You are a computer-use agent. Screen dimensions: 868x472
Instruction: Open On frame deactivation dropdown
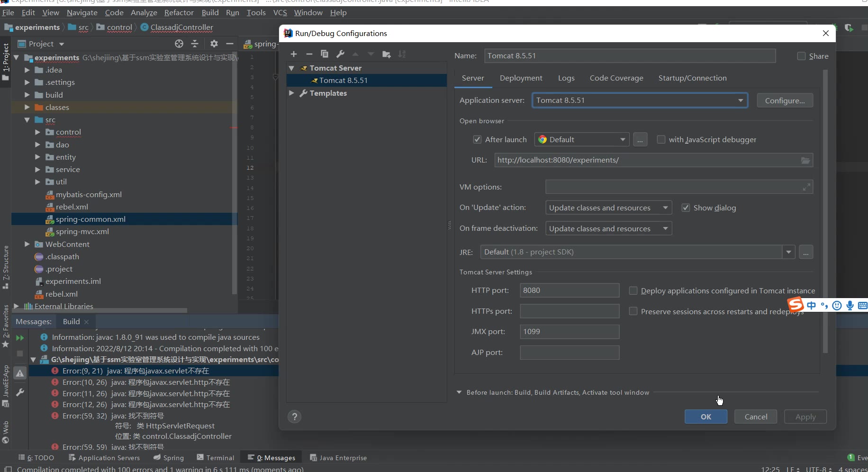pyautogui.click(x=609, y=228)
